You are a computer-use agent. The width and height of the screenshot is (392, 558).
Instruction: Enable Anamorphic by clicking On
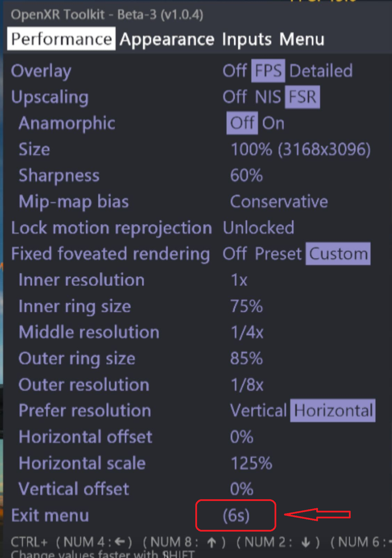pos(273,123)
